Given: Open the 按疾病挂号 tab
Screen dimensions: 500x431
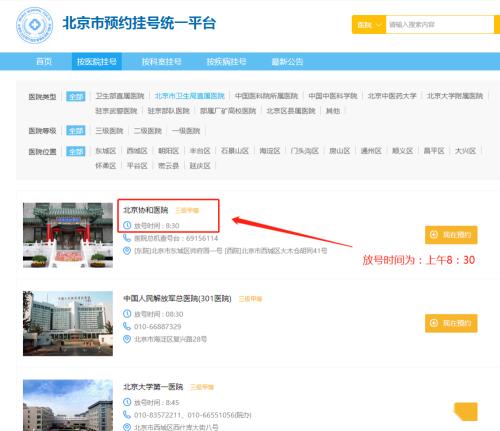Looking at the screenshot, I should (x=226, y=61).
